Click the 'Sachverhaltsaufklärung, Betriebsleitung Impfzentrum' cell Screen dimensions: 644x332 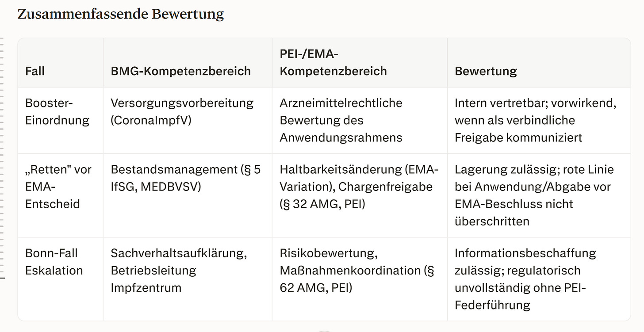[x=179, y=270]
